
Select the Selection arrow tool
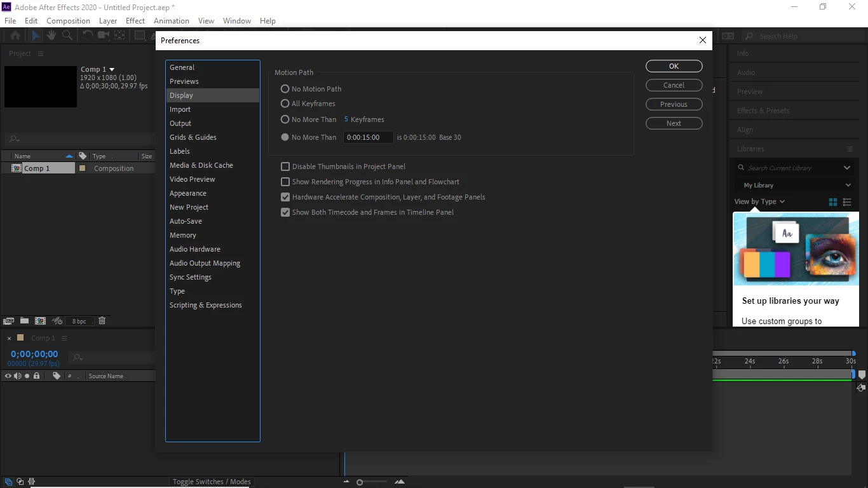pos(36,36)
